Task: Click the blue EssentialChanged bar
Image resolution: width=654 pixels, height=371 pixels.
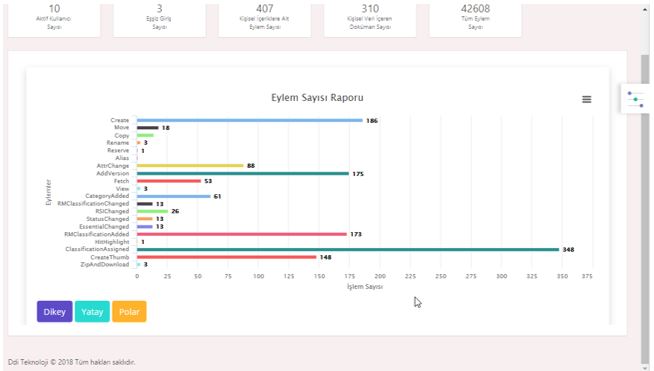Action: (x=145, y=227)
